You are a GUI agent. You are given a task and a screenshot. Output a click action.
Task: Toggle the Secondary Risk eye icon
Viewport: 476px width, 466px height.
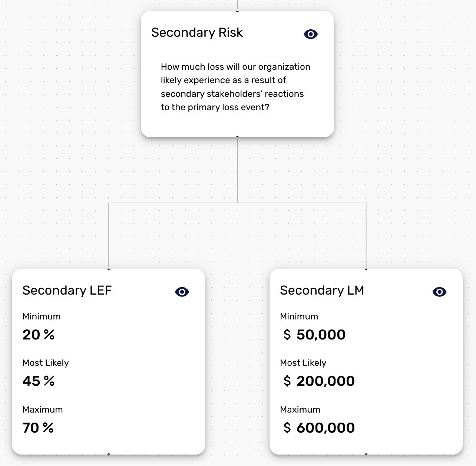311,34
